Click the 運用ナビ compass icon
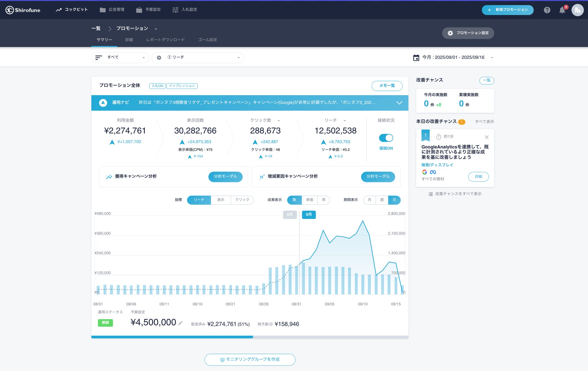588x371 pixels. point(103,103)
